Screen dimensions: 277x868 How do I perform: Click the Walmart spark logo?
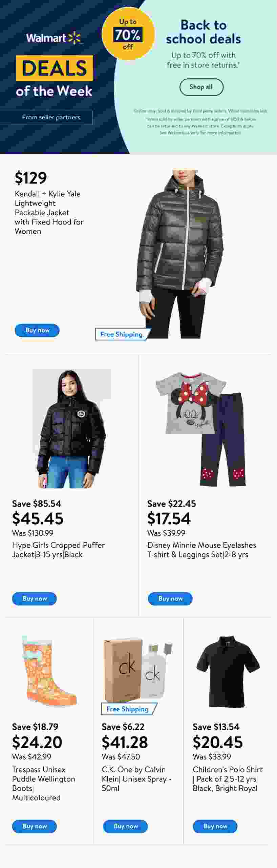54,38
